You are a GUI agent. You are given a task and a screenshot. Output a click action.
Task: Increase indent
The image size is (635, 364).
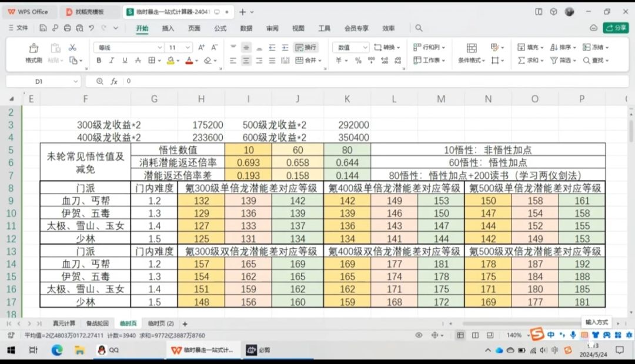tap(285, 48)
